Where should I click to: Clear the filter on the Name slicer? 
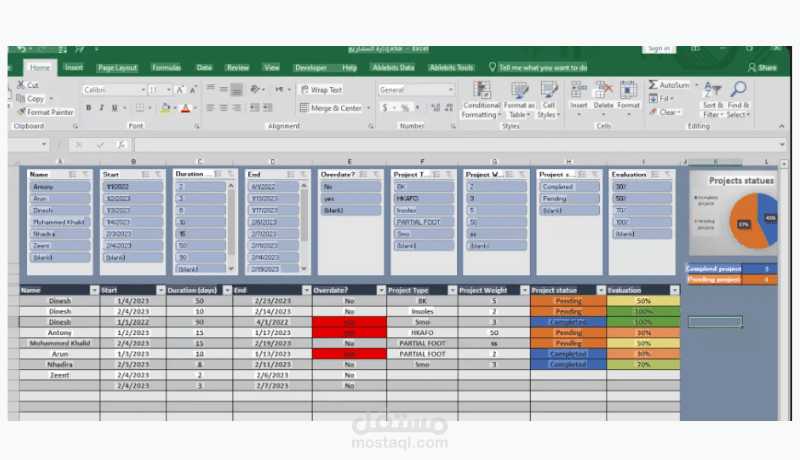click(85, 174)
